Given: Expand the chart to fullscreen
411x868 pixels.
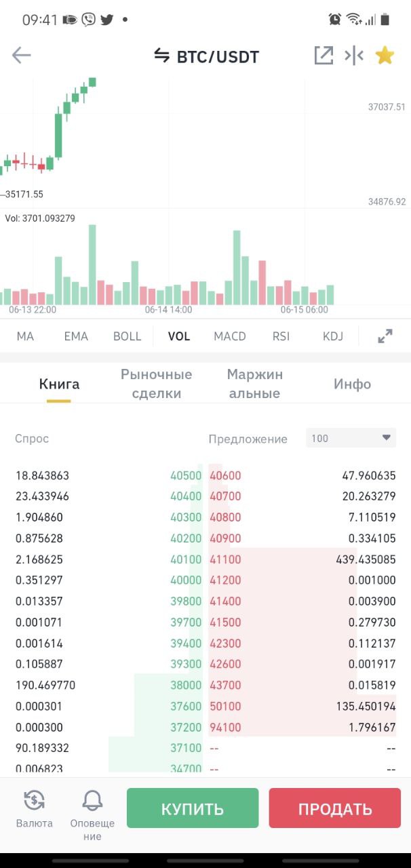Looking at the screenshot, I should coord(385,336).
